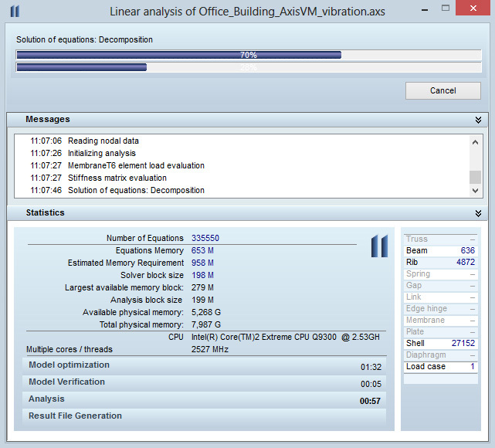This screenshot has height=448, width=495.
Task: Collapse the Messages panel using its chevron
Action: (478, 120)
